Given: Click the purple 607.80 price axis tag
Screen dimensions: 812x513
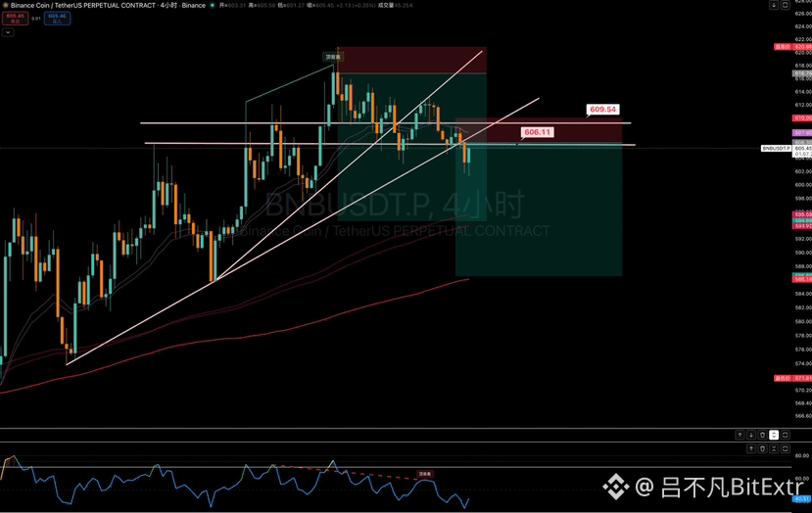Looking at the screenshot, I should tap(802, 133).
